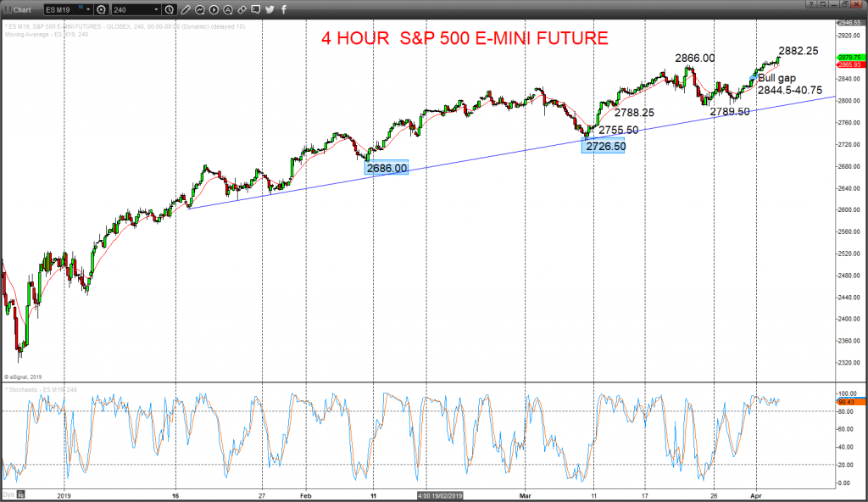
Task: Click the link chart chain icon
Action: [x=242, y=9]
